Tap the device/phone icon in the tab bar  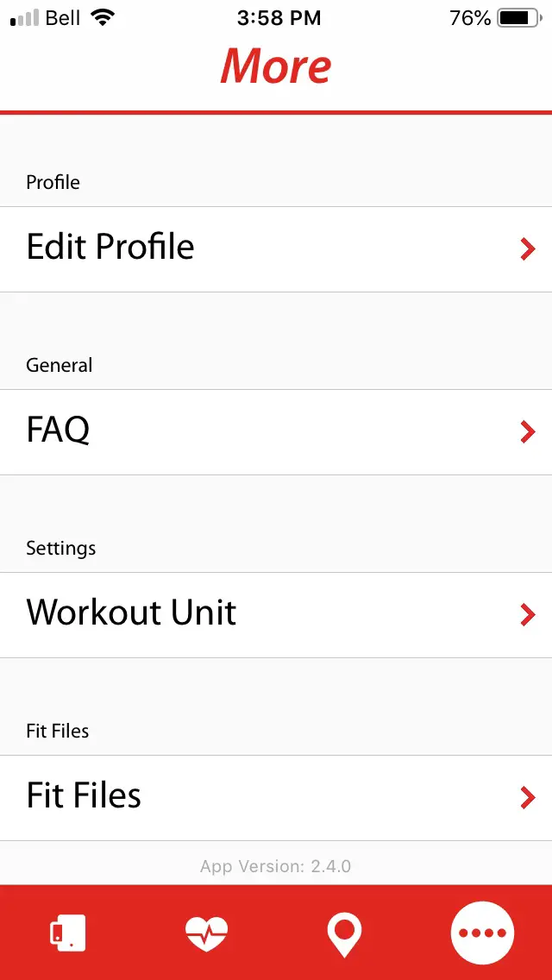(x=69, y=933)
